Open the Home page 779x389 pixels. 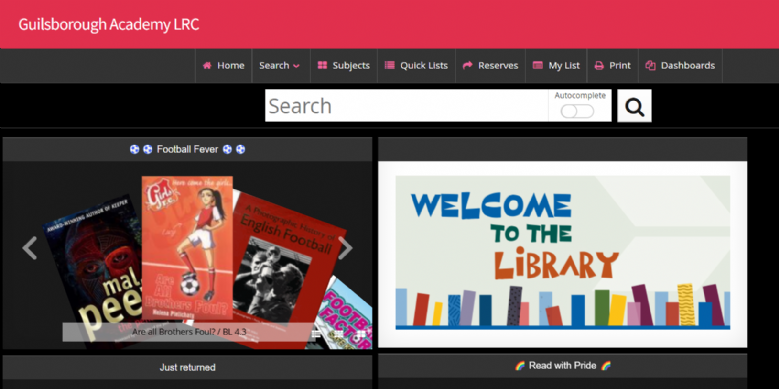tap(224, 66)
